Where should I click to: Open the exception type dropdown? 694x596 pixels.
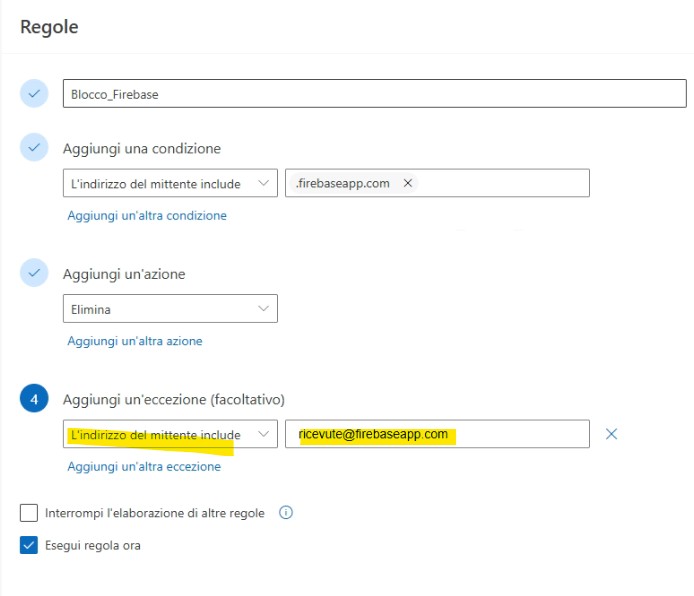point(170,434)
